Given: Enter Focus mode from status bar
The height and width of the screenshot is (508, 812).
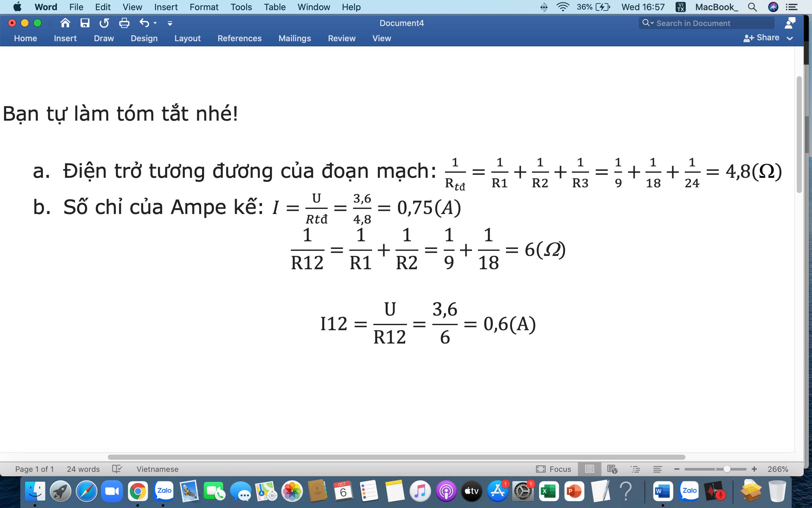Looking at the screenshot, I should pyautogui.click(x=553, y=469).
